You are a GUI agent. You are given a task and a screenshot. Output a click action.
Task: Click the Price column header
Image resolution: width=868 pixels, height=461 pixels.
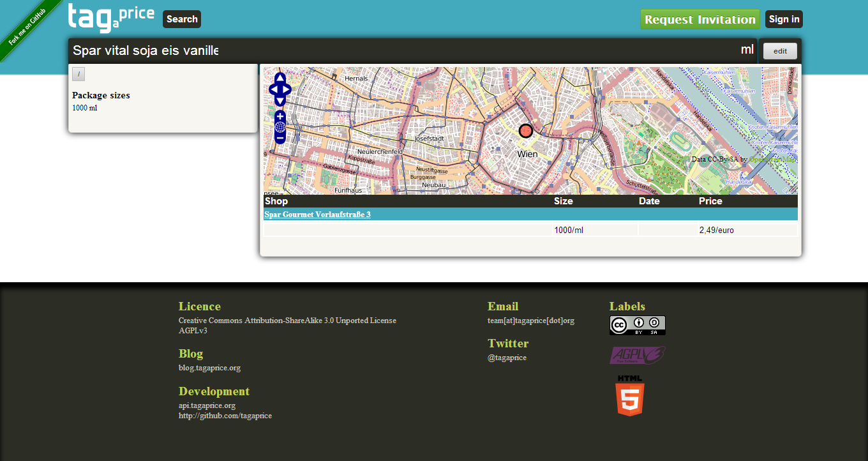click(710, 201)
